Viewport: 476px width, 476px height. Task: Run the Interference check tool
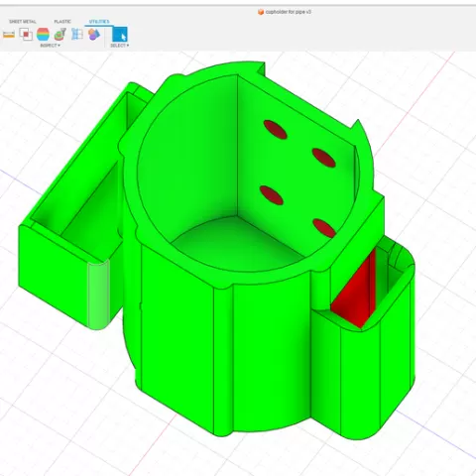[26, 34]
